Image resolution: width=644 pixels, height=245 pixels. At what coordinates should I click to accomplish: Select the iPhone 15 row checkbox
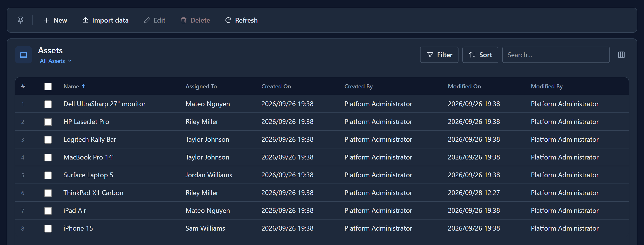tap(48, 228)
